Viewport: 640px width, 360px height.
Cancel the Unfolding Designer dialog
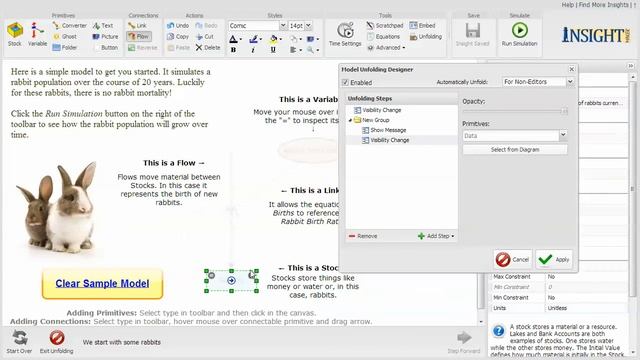513,259
